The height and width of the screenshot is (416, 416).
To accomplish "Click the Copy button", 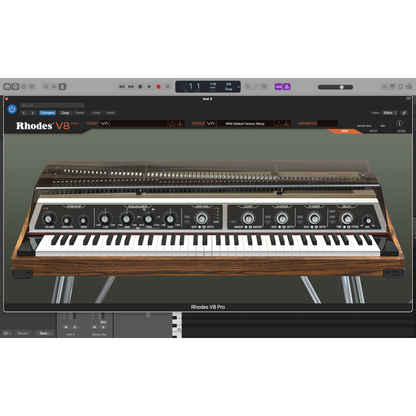I will (65, 113).
